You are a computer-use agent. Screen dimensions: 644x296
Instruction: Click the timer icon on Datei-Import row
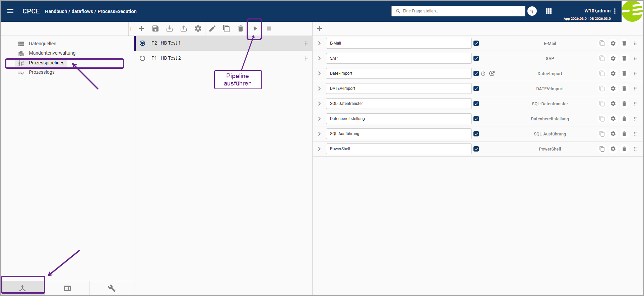tap(483, 73)
